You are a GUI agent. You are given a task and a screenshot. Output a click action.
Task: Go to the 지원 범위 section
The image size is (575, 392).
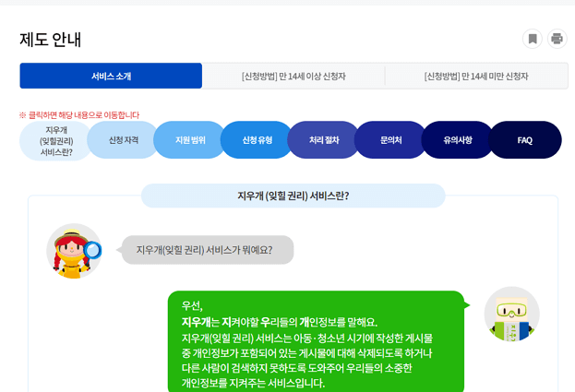pos(190,140)
